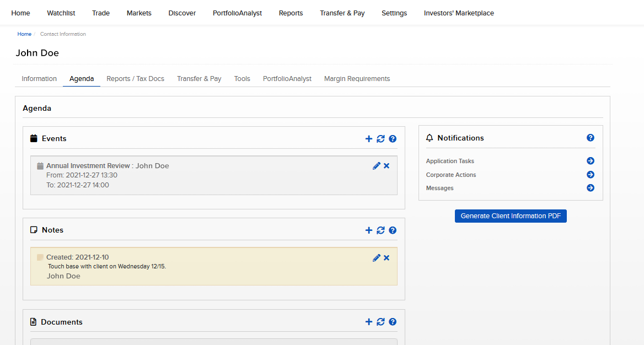Open the Margin Requirements tab
This screenshot has width=644, height=345.
[x=357, y=79]
